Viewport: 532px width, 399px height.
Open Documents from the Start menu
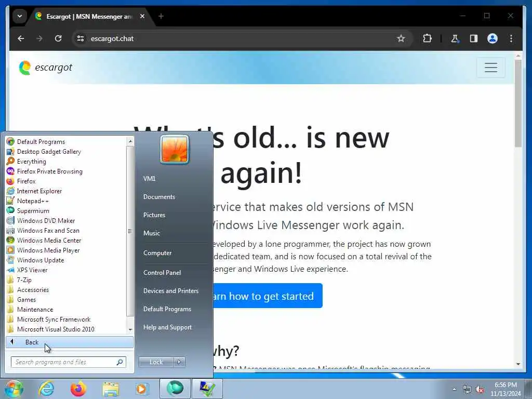pyautogui.click(x=159, y=197)
